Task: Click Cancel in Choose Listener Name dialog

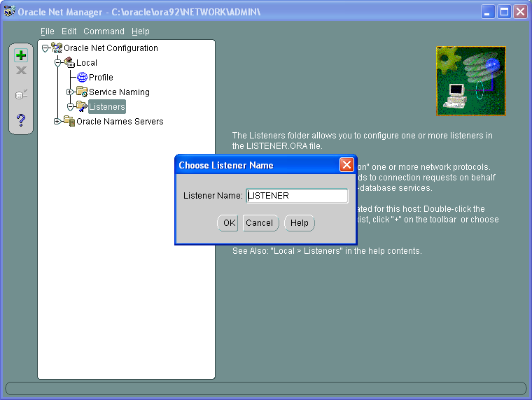Action: 260,222
